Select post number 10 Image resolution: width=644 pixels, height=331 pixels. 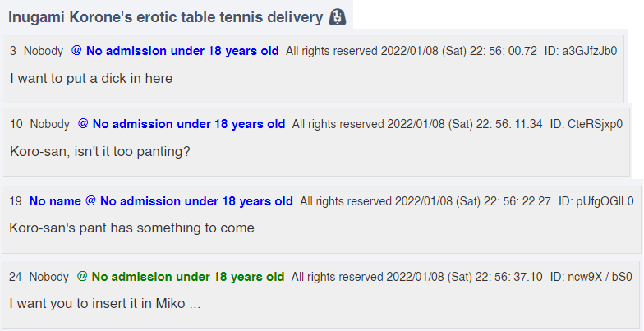coord(16,124)
